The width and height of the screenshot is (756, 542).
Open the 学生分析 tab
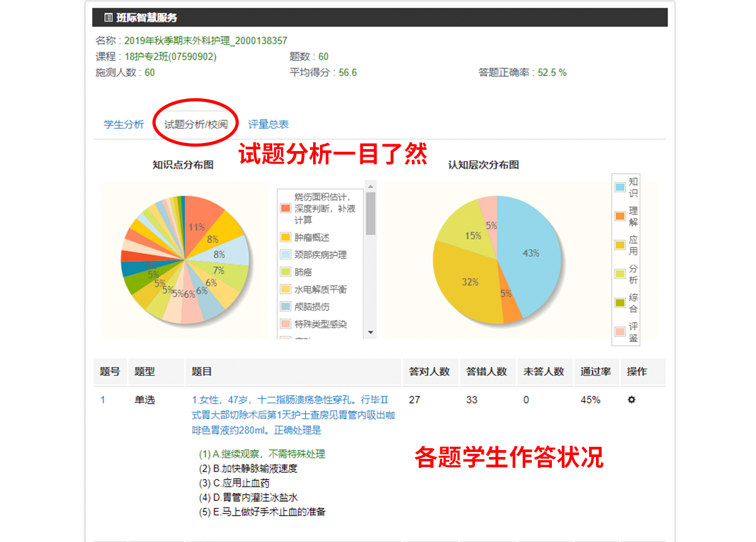pyautogui.click(x=123, y=124)
